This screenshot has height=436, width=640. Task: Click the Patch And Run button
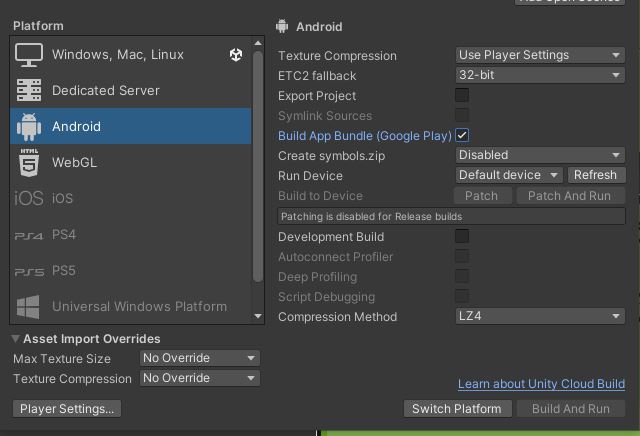tap(570, 196)
